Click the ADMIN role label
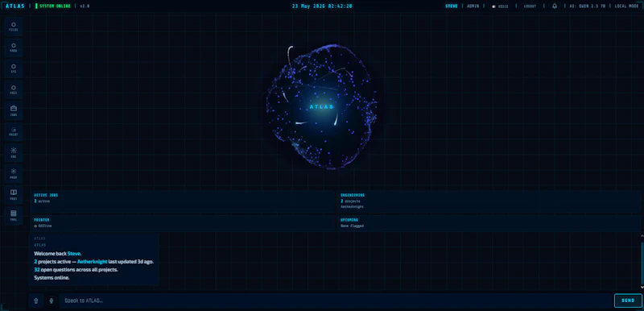This screenshot has height=311, width=644. (x=473, y=6)
